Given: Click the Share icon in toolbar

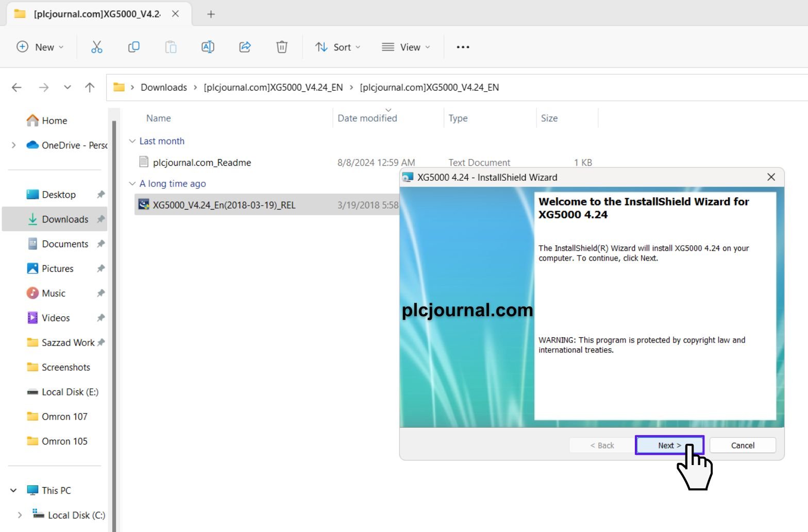Looking at the screenshot, I should click(245, 47).
